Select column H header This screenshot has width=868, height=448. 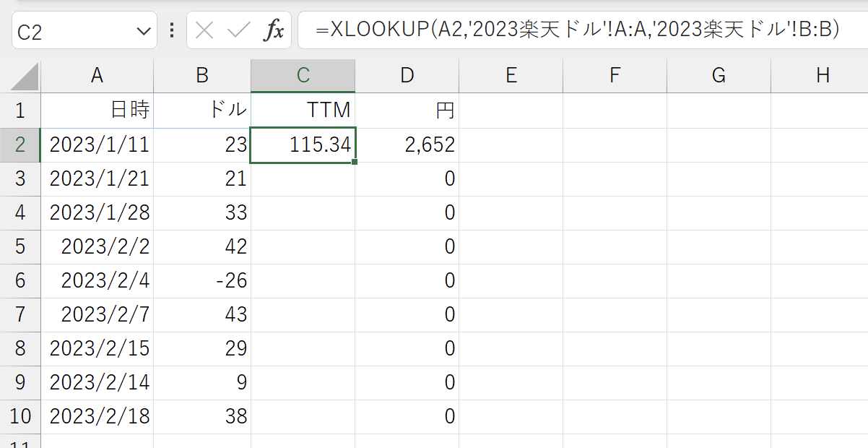[823, 75]
